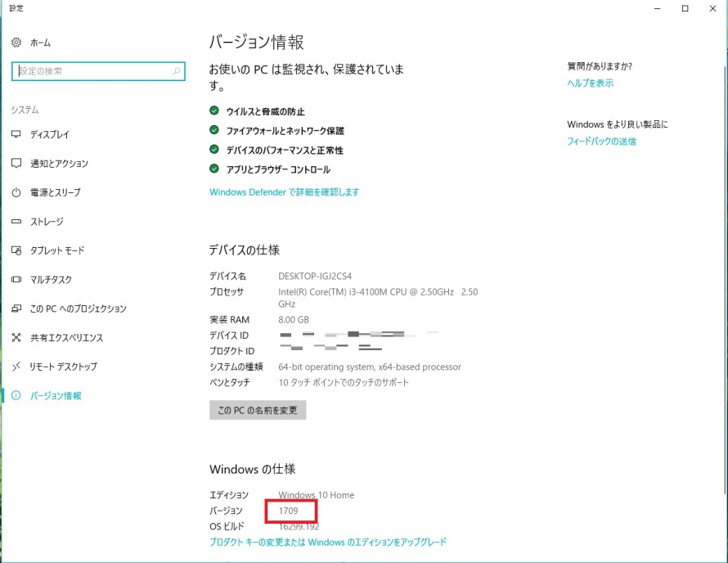Click the About info circle icon
Screen dimensions: 728x563
click(x=16, y=395)
